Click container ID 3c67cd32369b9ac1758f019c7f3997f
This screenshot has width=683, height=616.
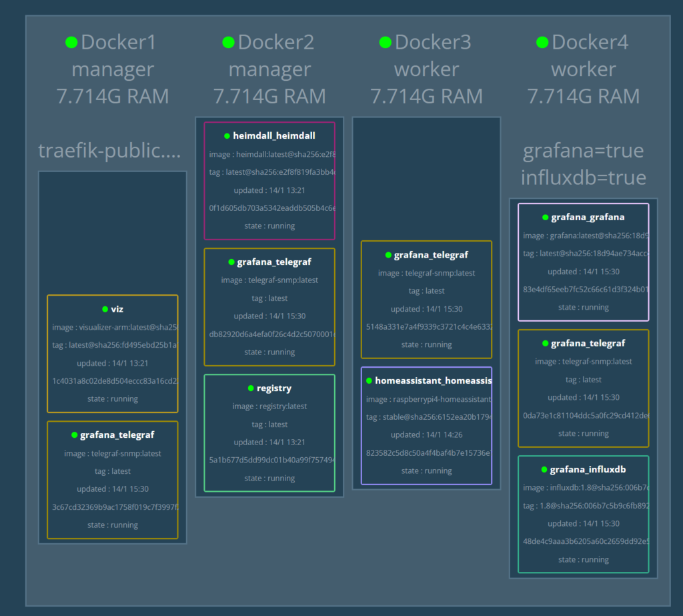tap(115, 507)
